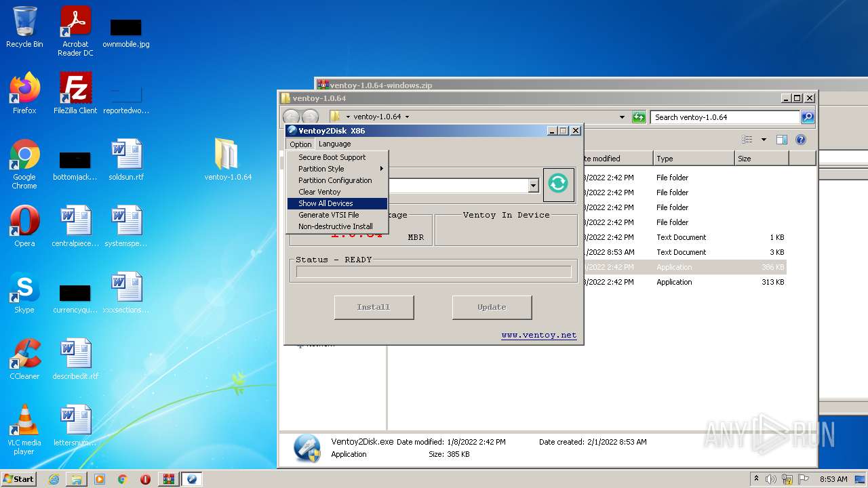868x488 pixels.
Task: Toggle the preview pane icon in Explorer
Action: (x=782, y=140)
